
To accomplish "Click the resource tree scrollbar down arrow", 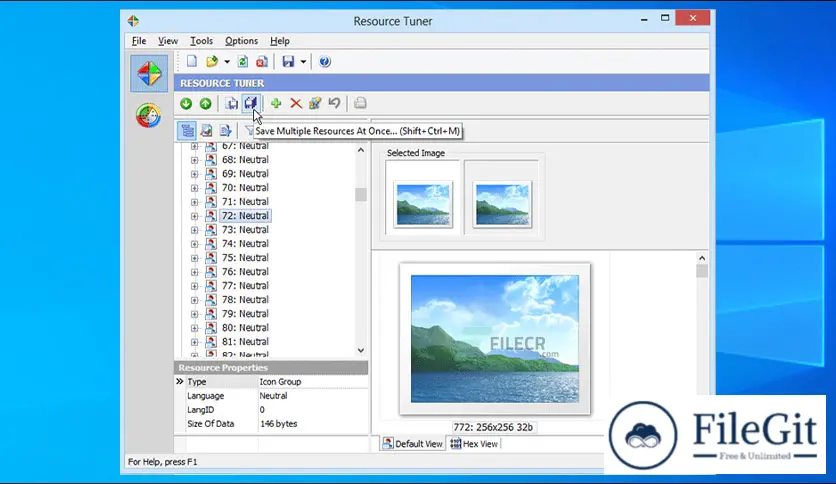I will (361, 350).
